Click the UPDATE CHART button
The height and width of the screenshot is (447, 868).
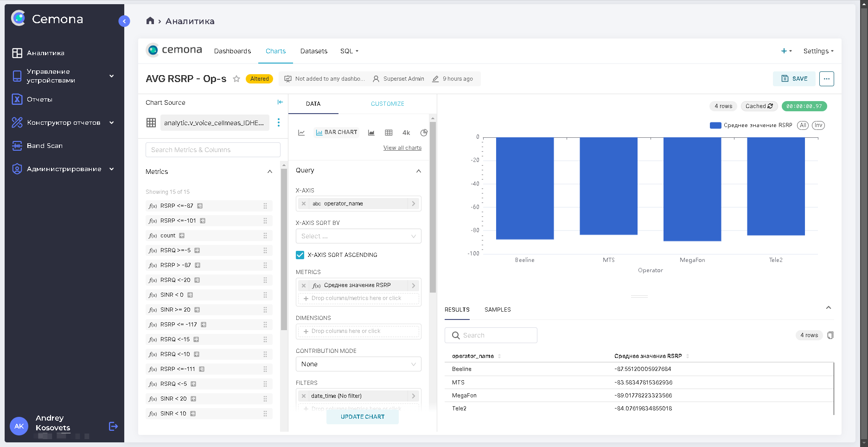coord(363,417)
